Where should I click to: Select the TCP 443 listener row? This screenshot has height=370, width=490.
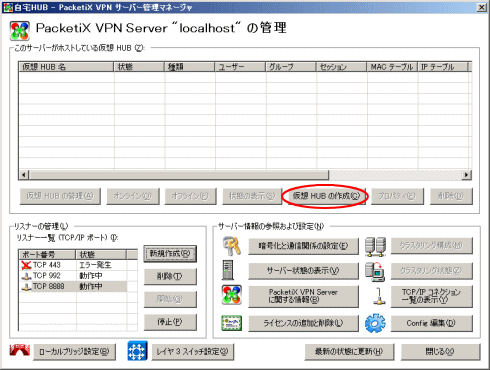(x=73, y=265)
